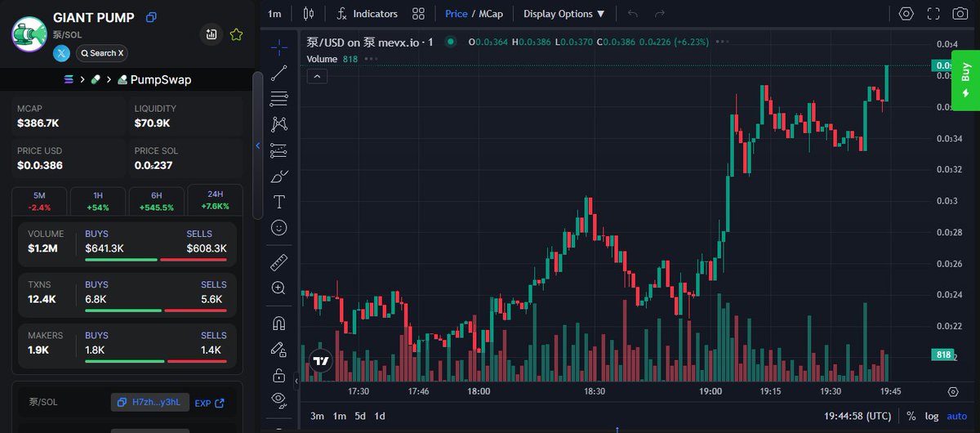Set chart range to 1m at bottom

(x=339, y=416)
